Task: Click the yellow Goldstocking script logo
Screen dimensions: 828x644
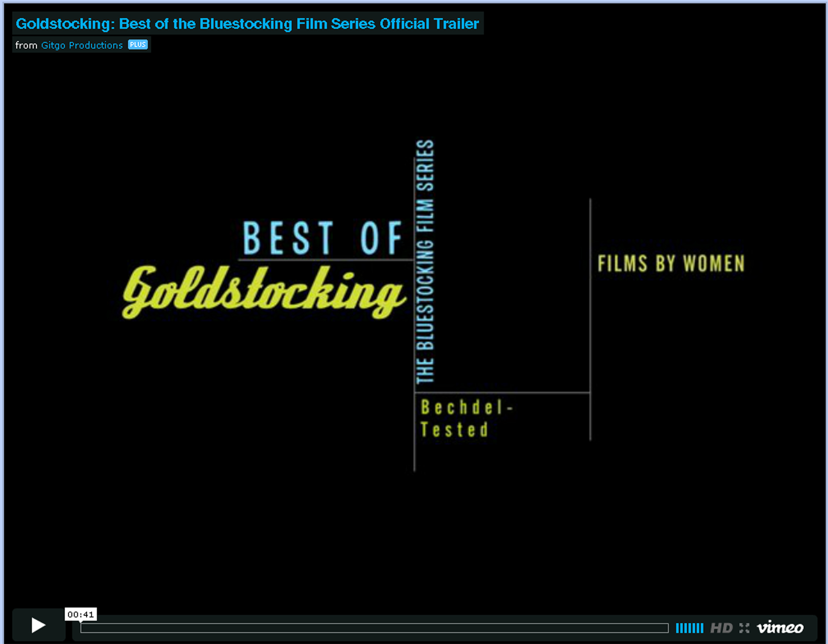Action: 263,292
